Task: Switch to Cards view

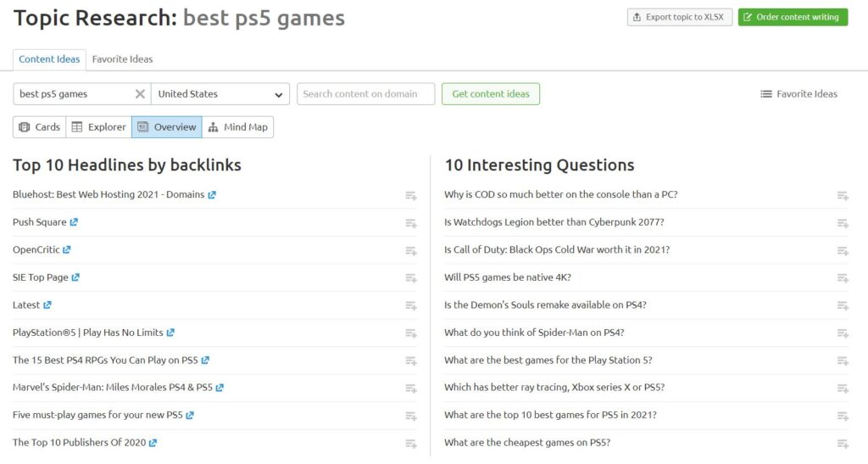Action: [40, 127]
